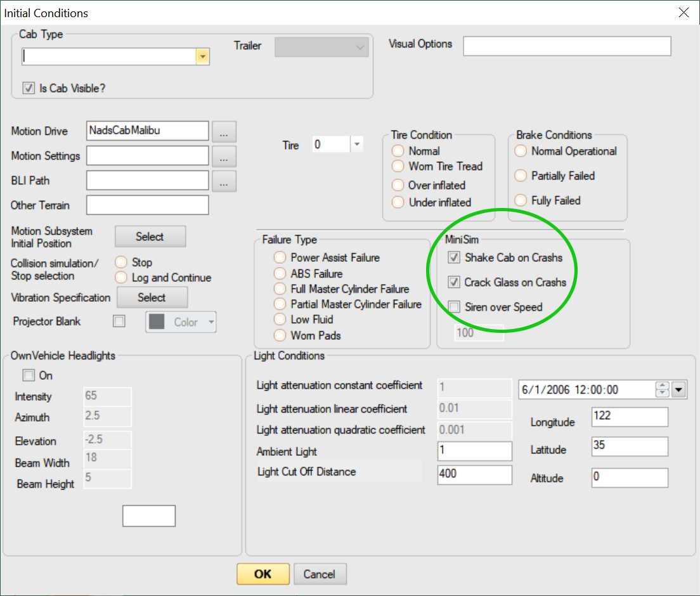Toggle the Projector Blank checkbox

(119, 321)
